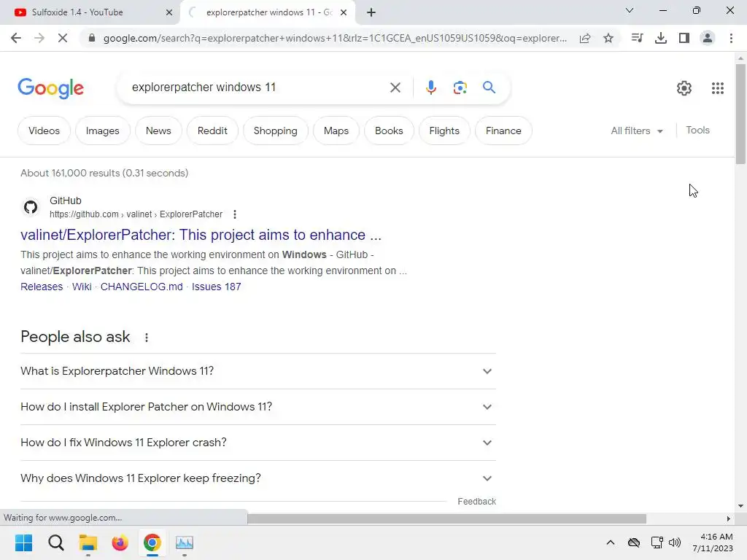Show hidden system tray icons
The width and height of the screenshot is (747, 560).
[611, 542]
